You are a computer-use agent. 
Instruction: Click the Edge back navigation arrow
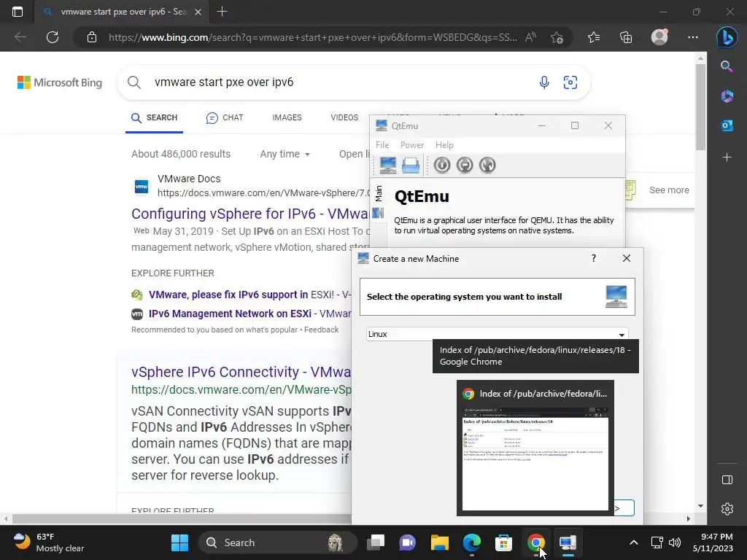[x=20, y=37]
